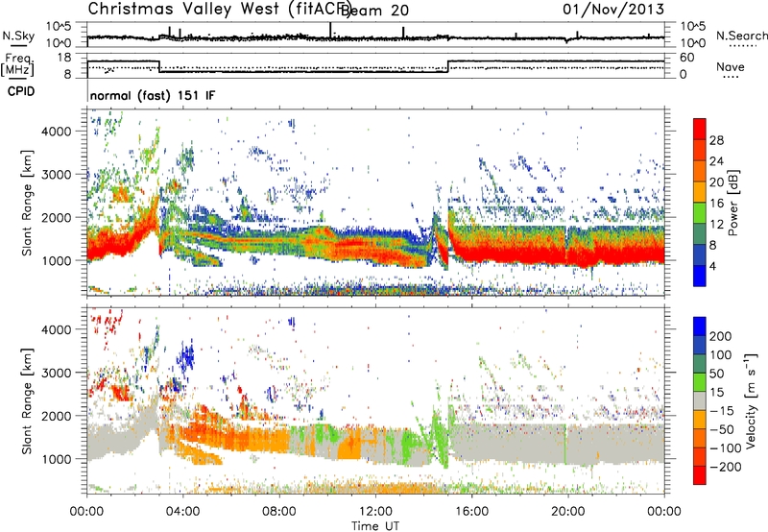This screenshot has height=532, width=768.
Task: Click the Freq. [MHz] axis label
Action: (x=18, y=65)
